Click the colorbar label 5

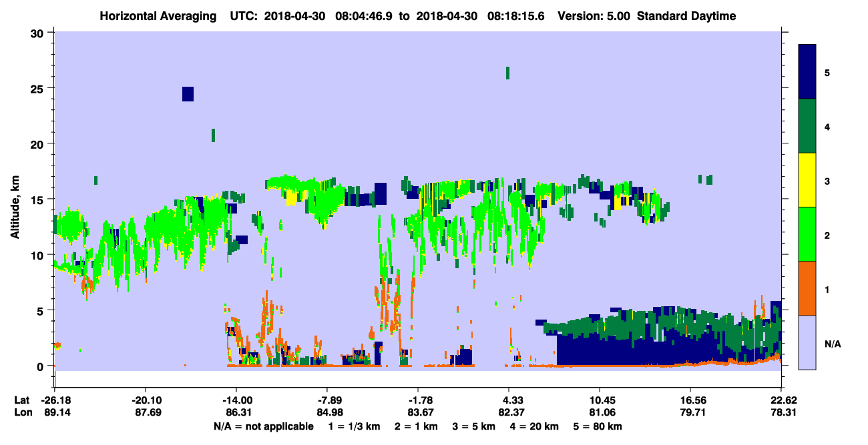pyautogui.click(x=827, y=73)
